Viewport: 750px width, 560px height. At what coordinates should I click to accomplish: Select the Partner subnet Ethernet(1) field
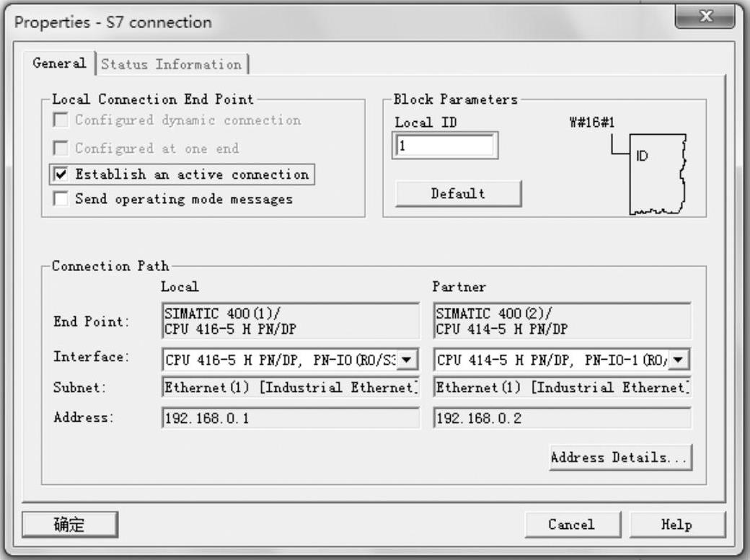pyautogui.click(x=562, y=388)
